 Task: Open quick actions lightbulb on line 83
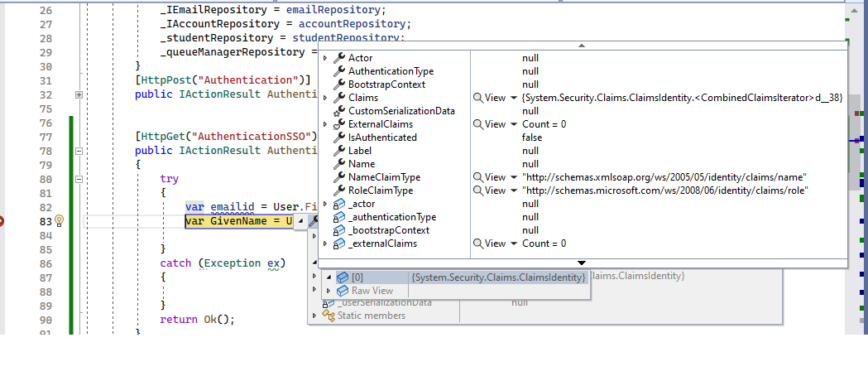[60, 221]
